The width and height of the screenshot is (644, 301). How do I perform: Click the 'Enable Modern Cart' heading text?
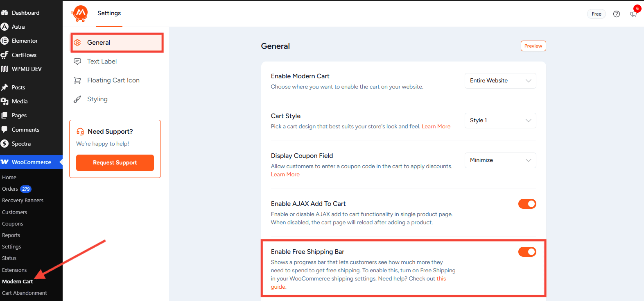tap(300, 76)
